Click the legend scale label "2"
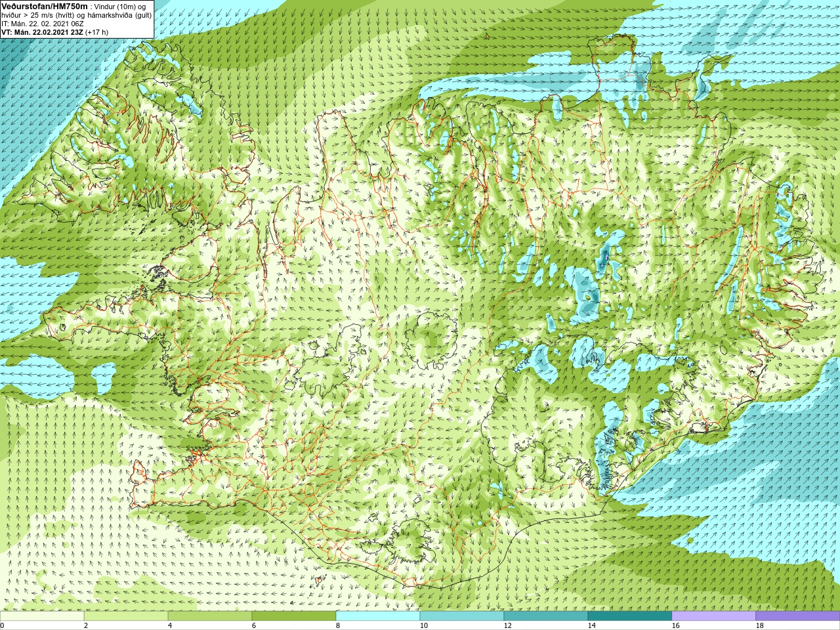The width and height of the screenshot is (840, 630). [86, 625]
